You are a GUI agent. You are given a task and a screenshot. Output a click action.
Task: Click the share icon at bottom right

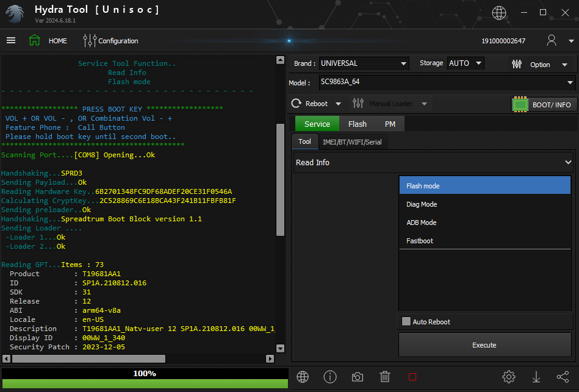coord(563,377)
